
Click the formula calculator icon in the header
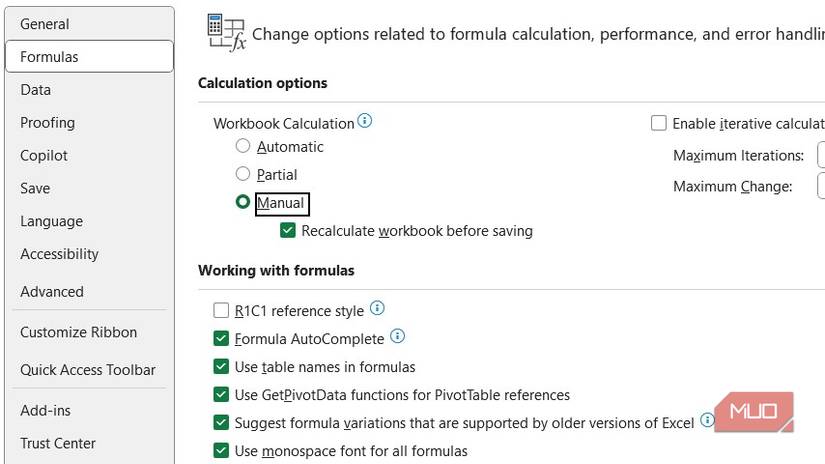coord(225,32)
